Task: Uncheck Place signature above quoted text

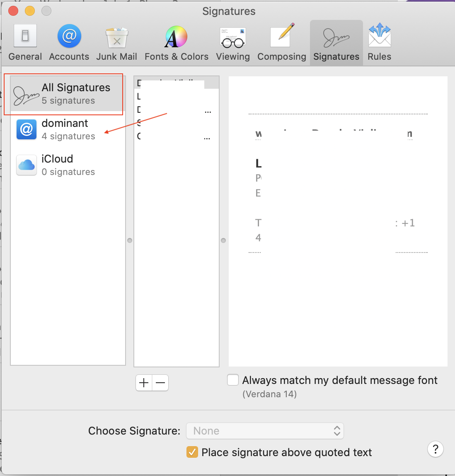Action: (x=192, y=452)
